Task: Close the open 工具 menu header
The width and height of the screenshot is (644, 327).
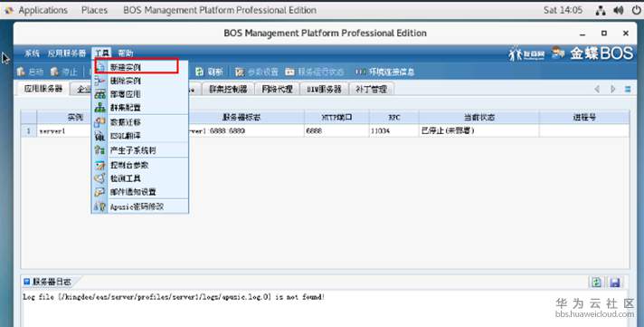Action: (102, 53)
